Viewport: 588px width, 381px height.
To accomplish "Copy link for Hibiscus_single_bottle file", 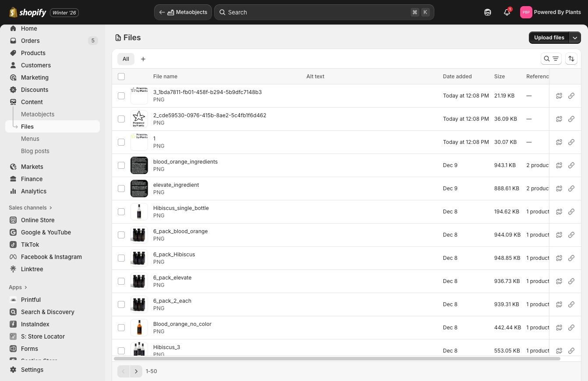I will (571, 212).
